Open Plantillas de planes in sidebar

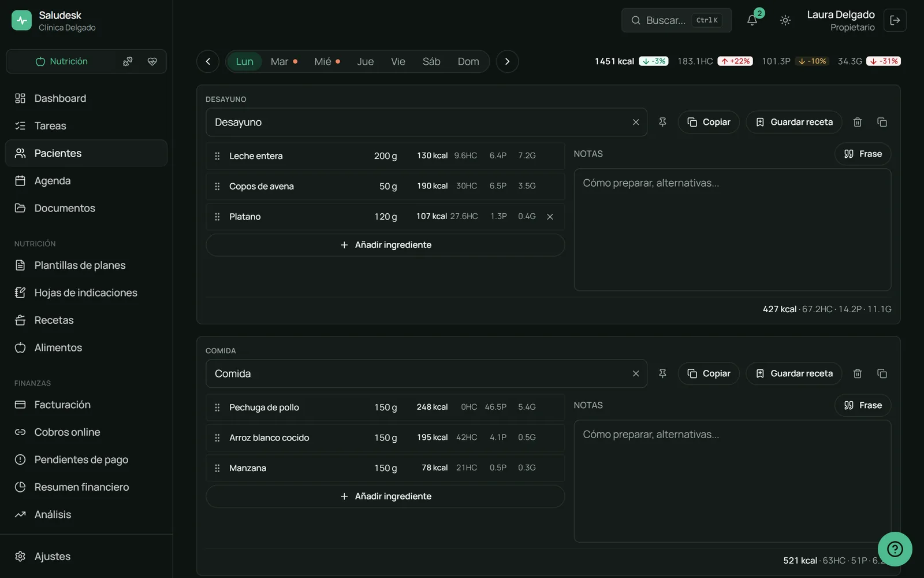click(x=86, y=265)
